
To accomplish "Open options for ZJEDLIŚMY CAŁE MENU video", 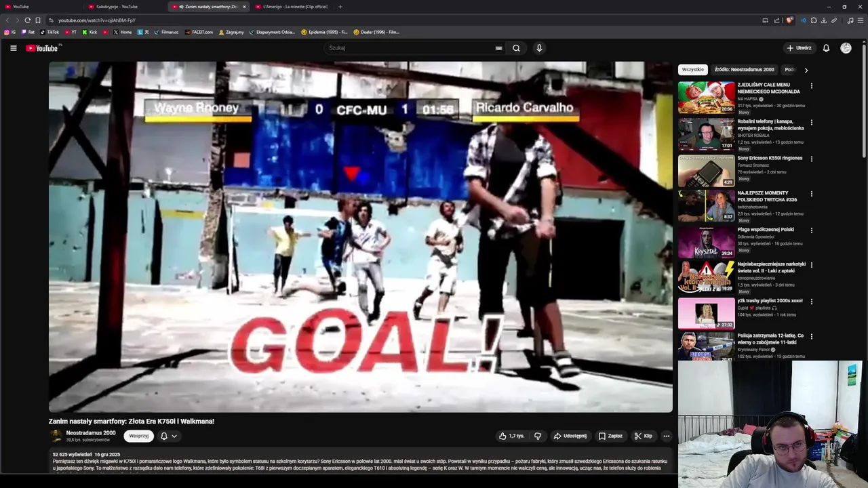I will pos(811,86).
